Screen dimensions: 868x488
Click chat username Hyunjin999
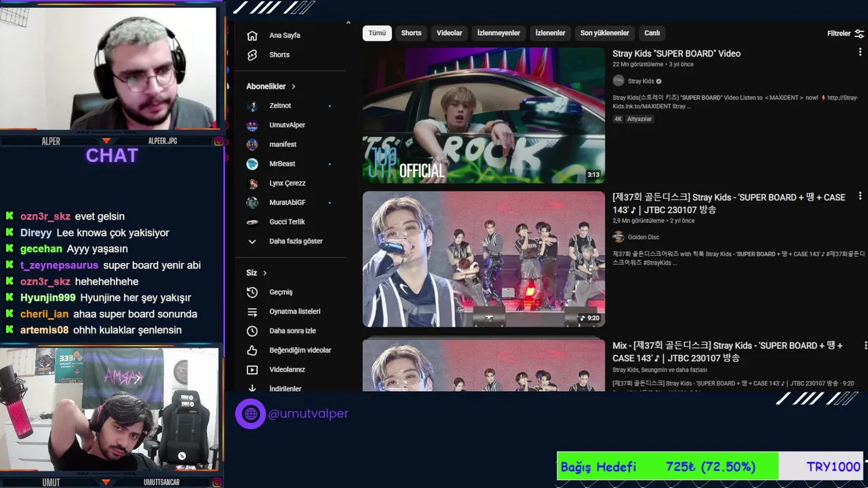(48, 298)
